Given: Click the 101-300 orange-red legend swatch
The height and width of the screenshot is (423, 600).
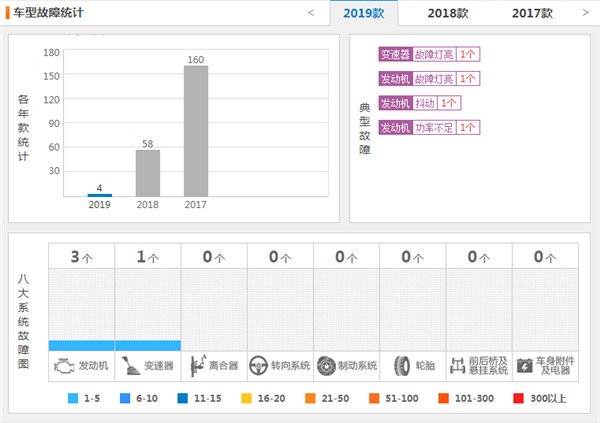Looking at the screenshot, I should click(x=443, y=398).
